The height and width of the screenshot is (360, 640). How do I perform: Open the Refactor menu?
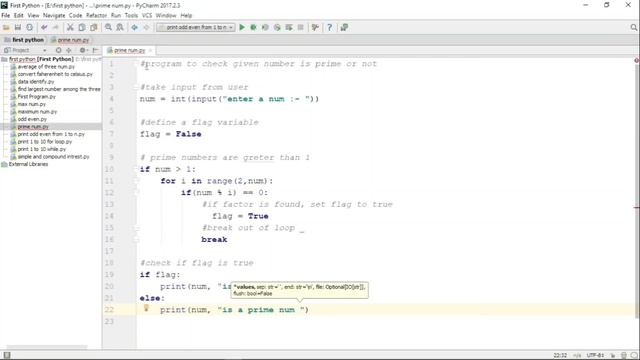coord(96,16)
